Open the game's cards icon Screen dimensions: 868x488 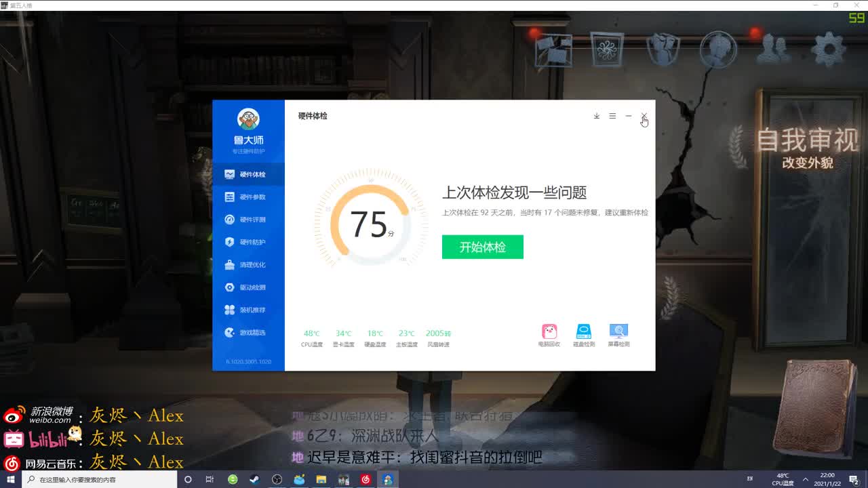(663, 49)
